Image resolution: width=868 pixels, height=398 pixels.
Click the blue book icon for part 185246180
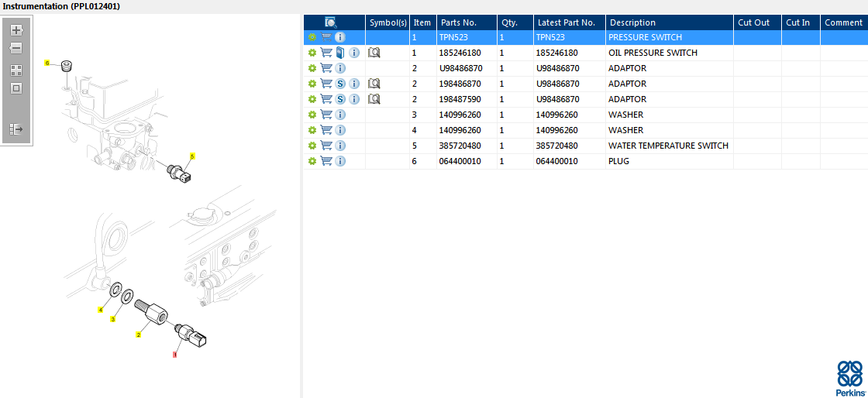(339, 53)
